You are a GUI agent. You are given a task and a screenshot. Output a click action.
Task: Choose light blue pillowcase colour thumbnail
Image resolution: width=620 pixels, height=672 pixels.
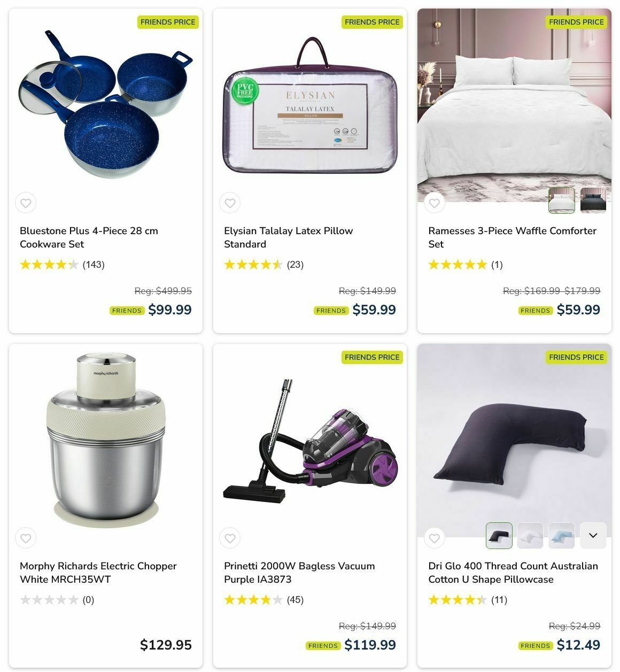(562, 536)
